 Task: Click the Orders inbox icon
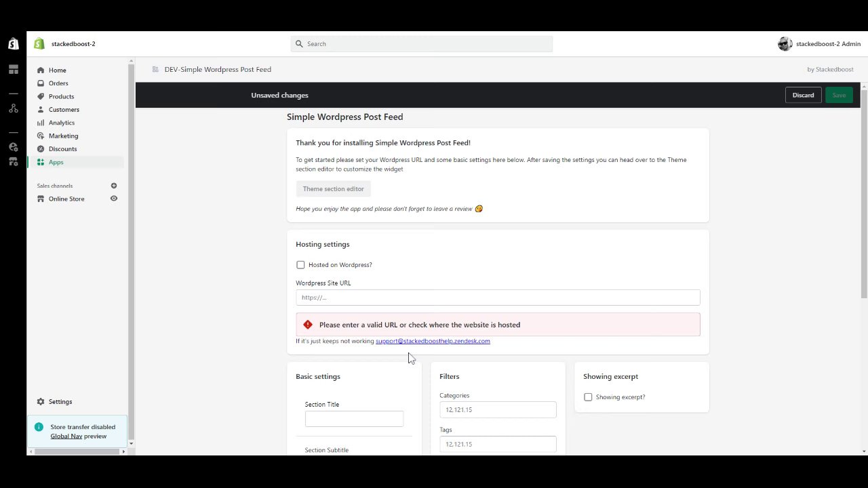[41, 83]
